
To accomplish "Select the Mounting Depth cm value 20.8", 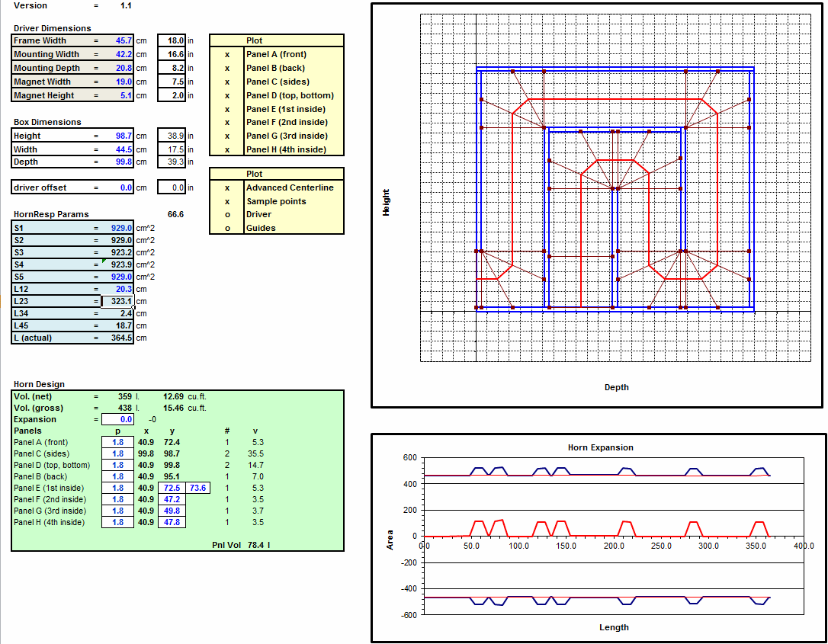I will 117,68.
